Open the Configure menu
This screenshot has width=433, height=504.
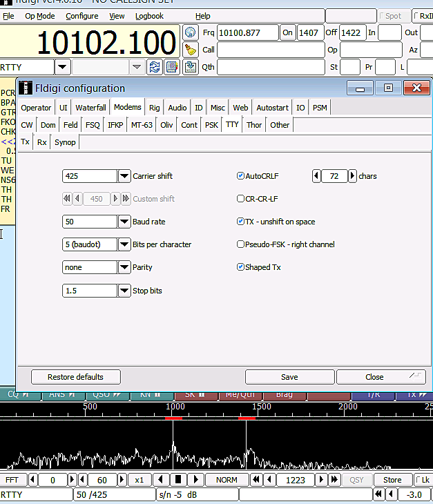point(82,16)
